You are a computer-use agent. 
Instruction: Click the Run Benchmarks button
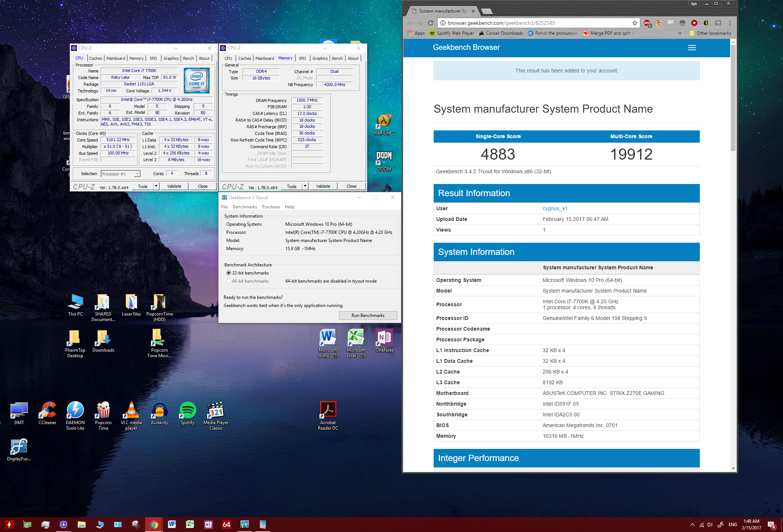(368, 316)
